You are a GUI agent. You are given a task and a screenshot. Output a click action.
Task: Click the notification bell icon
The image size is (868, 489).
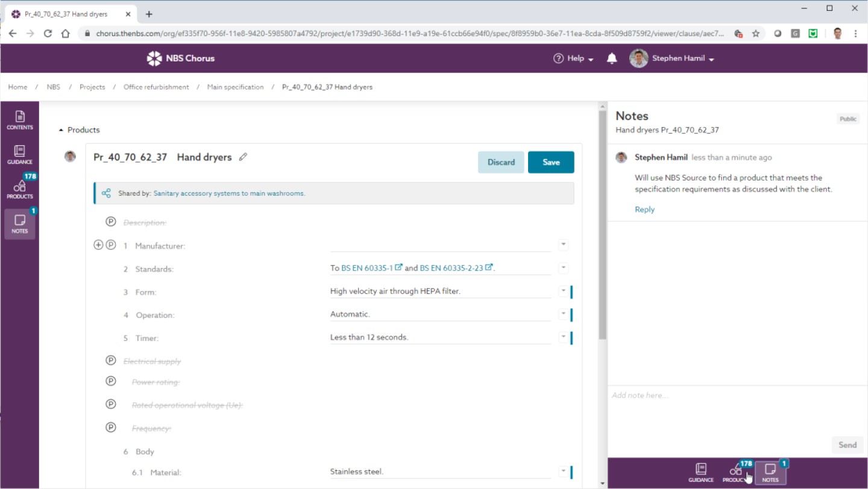pos(611,58)
